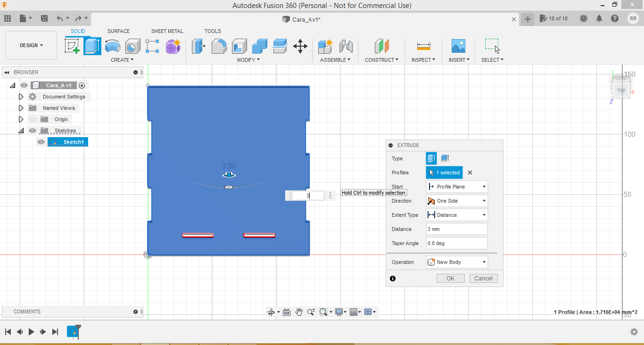Open the Create Form tool
The width and height of the screenshot is (644, 345).
(x=173, y=46)
